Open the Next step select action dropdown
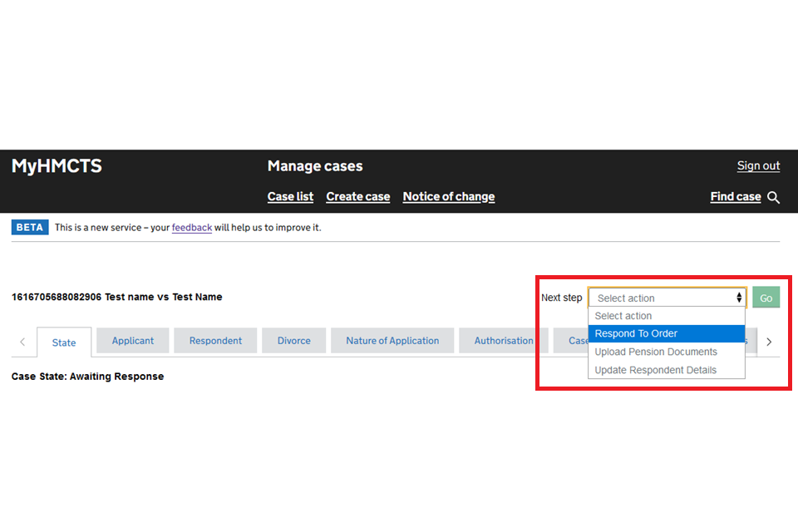This screenshot has height=532, width=798. (667, 298)
